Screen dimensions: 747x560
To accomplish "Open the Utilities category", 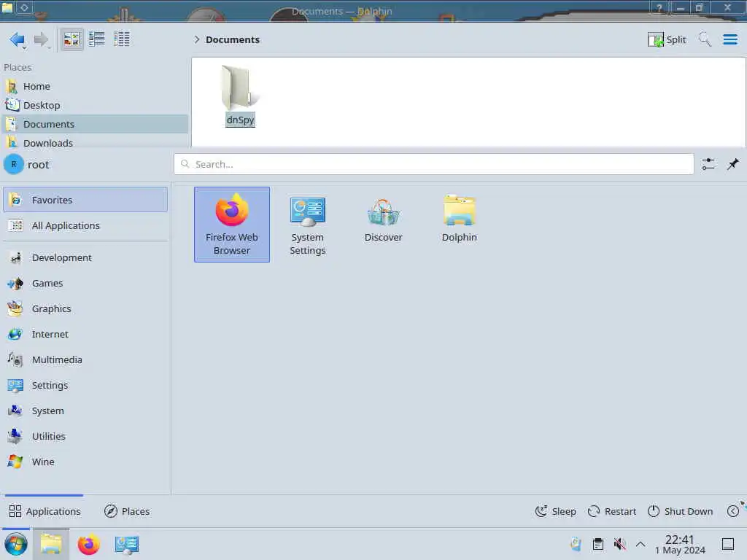I will pos(86,436).
